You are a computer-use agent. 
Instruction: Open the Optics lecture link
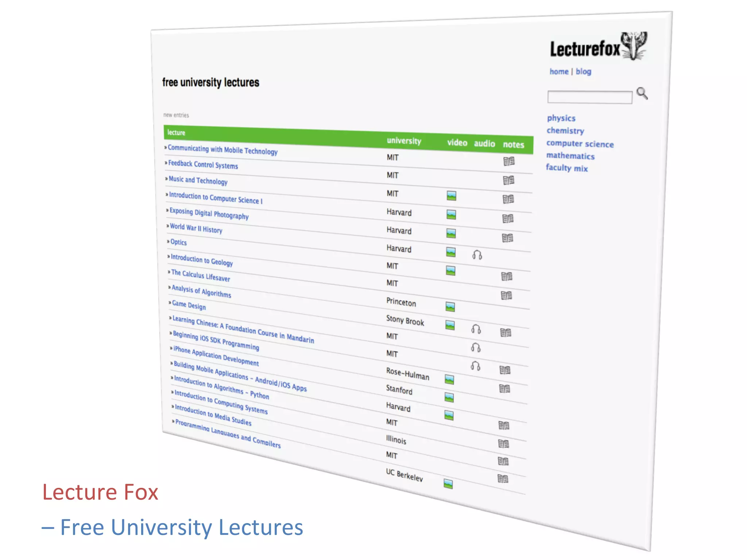pos(178,242)
